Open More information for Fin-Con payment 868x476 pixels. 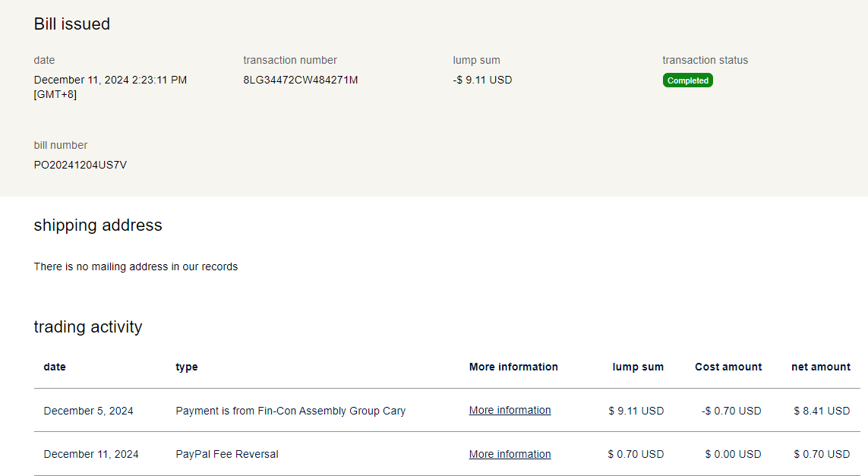point(510,410)
